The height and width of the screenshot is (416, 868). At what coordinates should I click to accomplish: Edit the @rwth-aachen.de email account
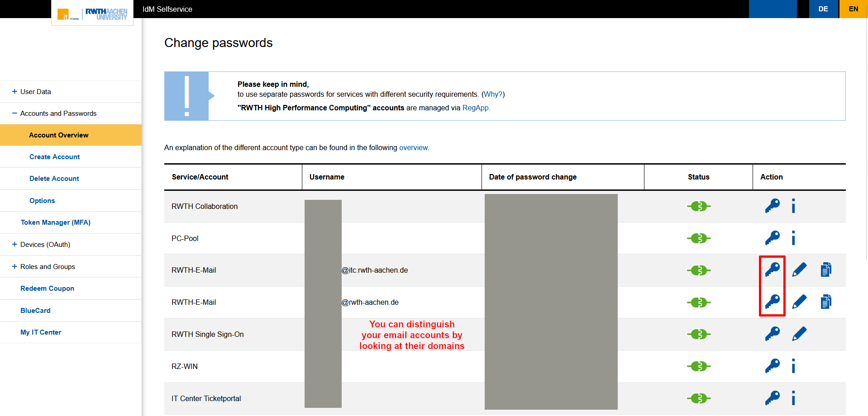click(x=799, y=302)
